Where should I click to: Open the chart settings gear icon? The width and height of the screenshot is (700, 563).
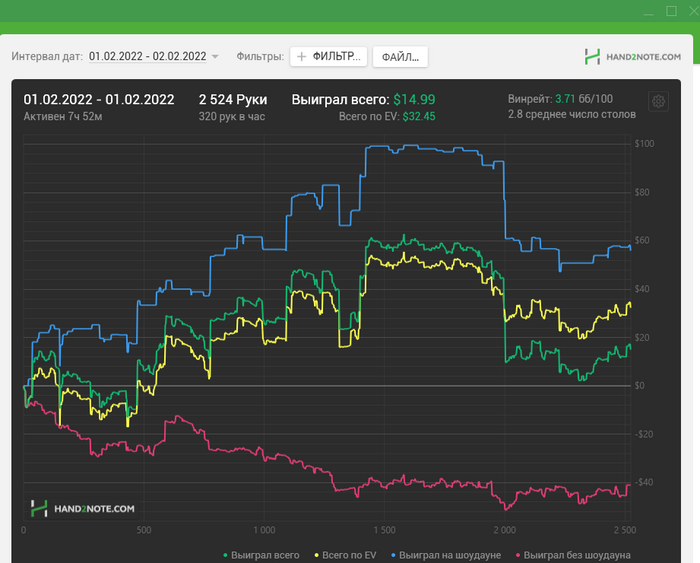658,101
